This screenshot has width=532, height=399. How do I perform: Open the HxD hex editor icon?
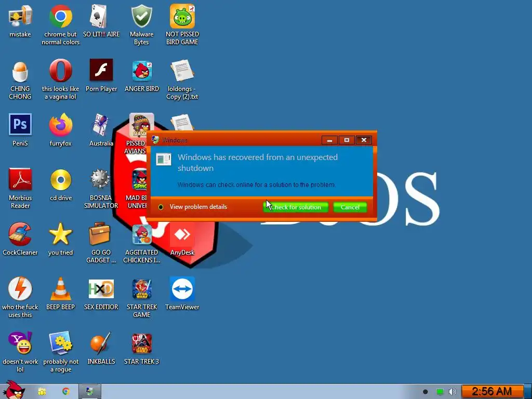(x=101, y=288)
